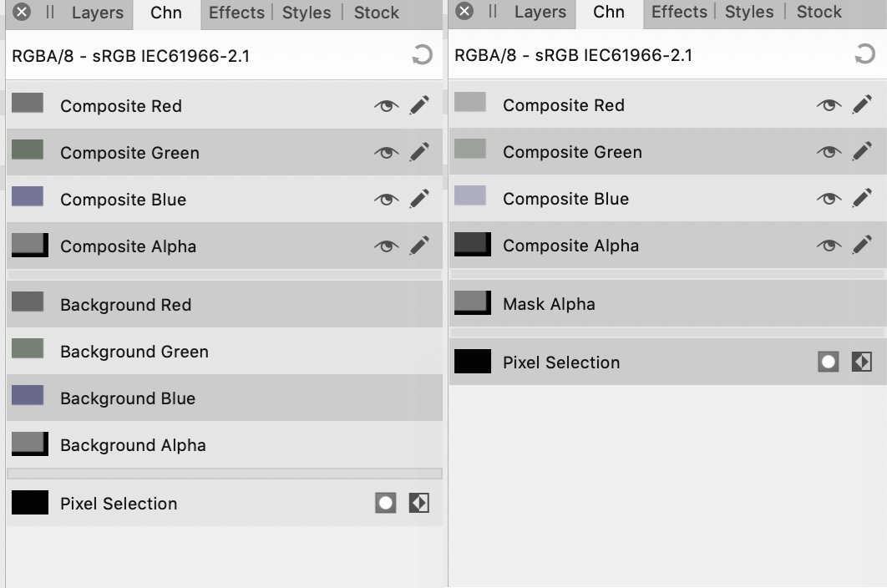Toggle visibility eye of left Composite Green
This screenshot has height=588, width=887.
387,152
